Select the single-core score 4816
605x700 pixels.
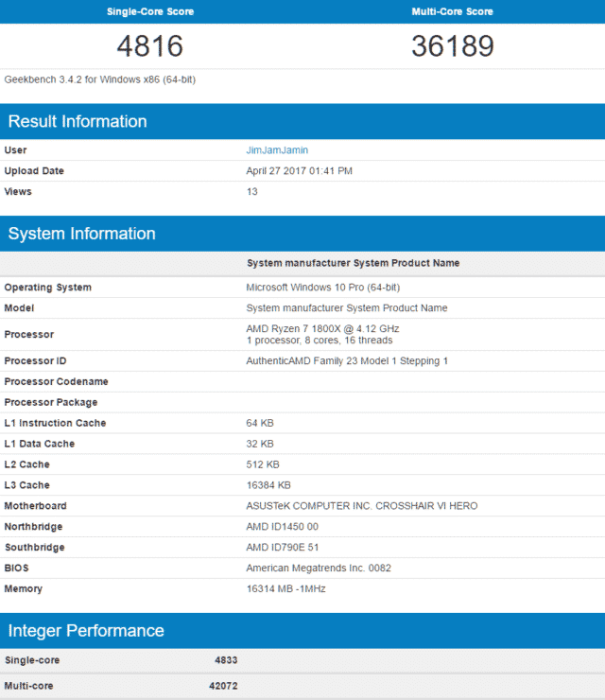(150, 46)
